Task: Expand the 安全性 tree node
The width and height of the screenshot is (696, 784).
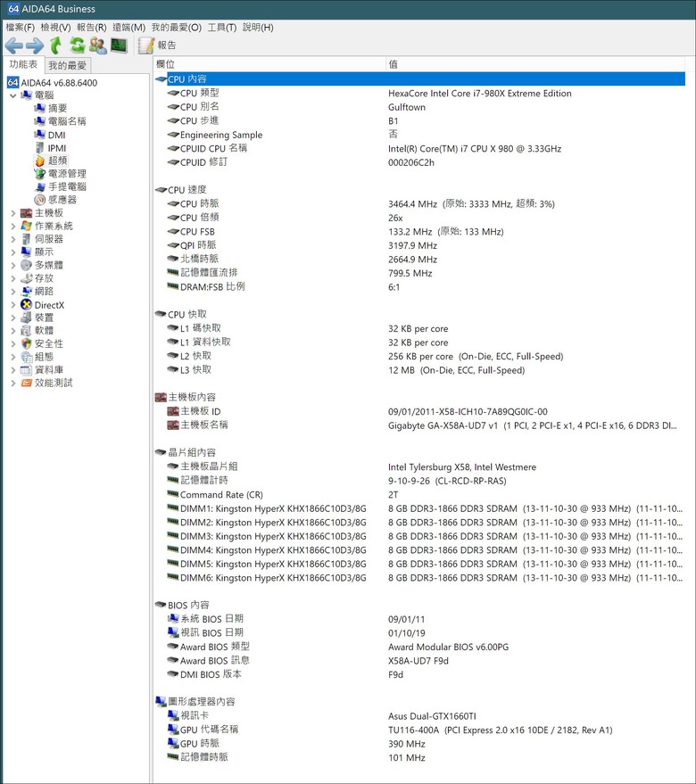Action: [13, 343]
